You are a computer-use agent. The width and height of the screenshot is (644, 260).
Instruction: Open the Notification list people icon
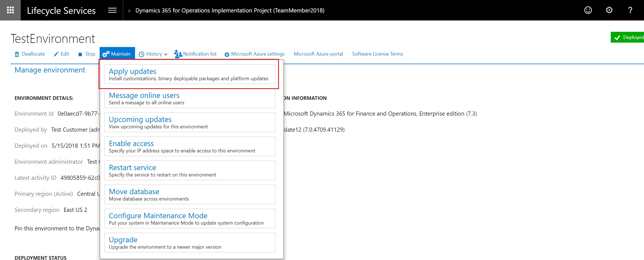click(x=178, y=54)
